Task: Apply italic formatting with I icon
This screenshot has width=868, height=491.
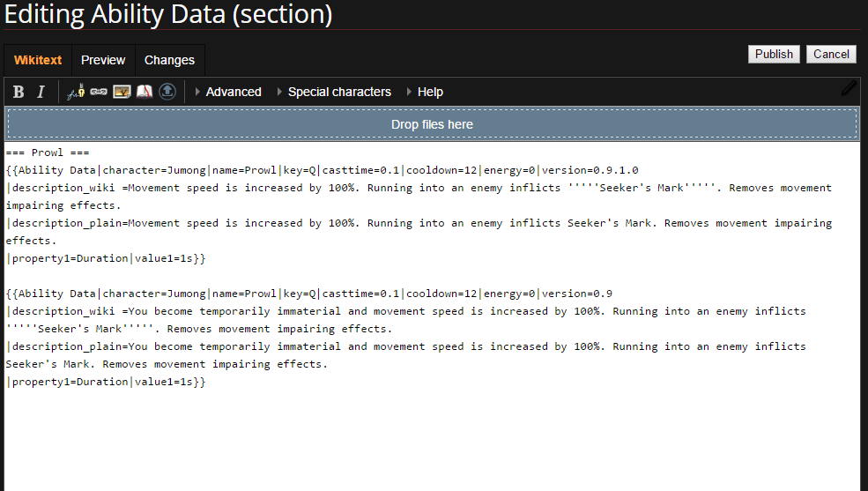Action: (41, 92)
